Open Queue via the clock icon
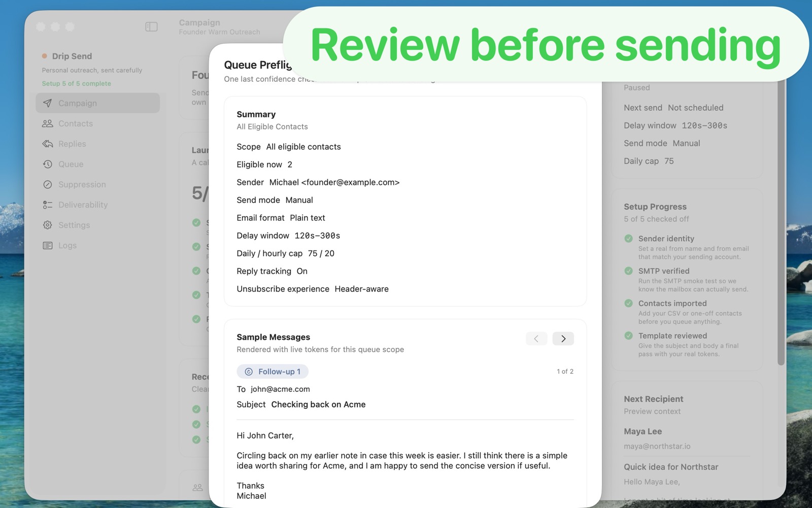The width and height of the screenshot is (812, 508). click(47, 164)
